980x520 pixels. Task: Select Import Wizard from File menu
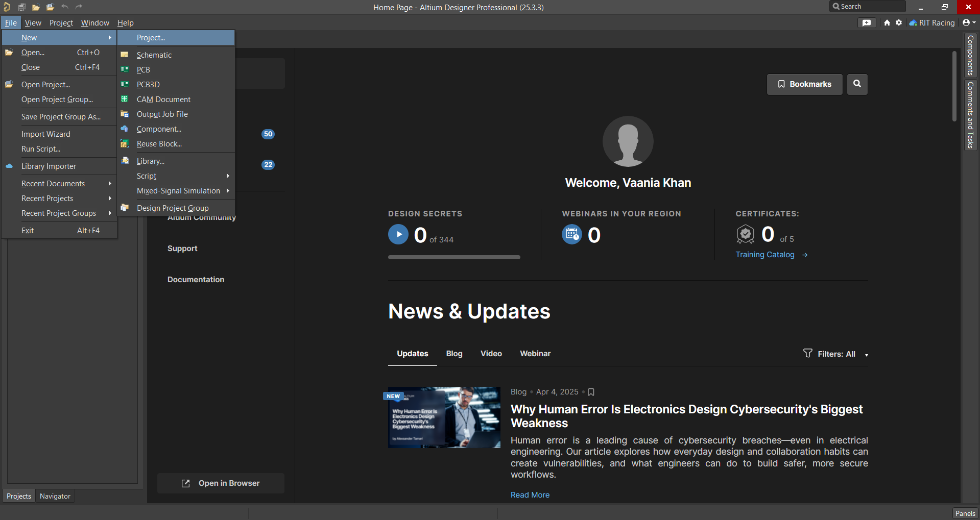coord(59,134)
